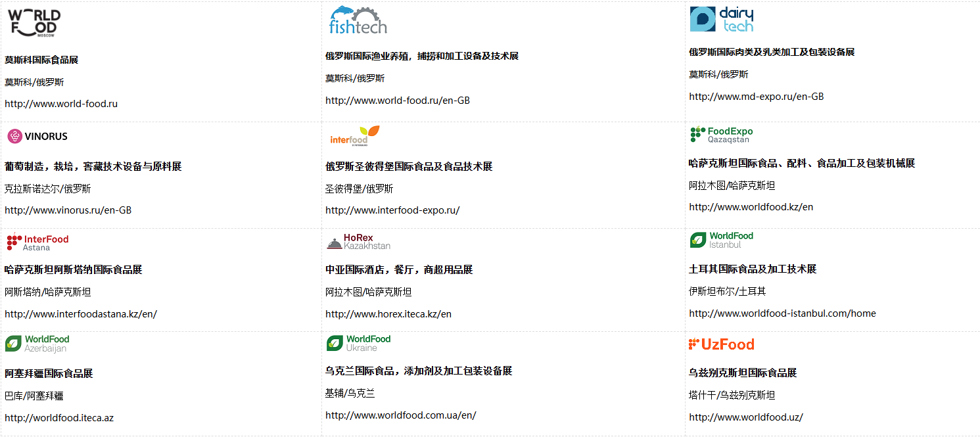This screenshot has width=980, height=437.
Task: Click the interfood orange leaf logo
Action: tap(355, 136)
